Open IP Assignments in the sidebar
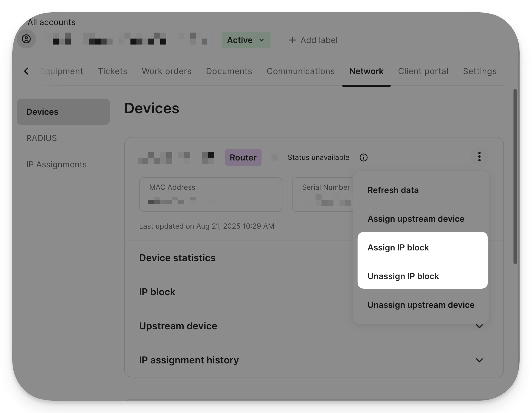This screenshot has width=532, height=413. 56,164
